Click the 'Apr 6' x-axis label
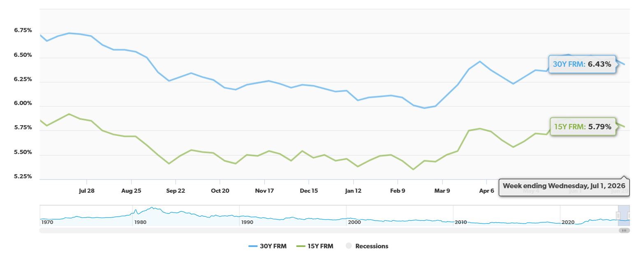644x266 pixels. click(486, 191)
